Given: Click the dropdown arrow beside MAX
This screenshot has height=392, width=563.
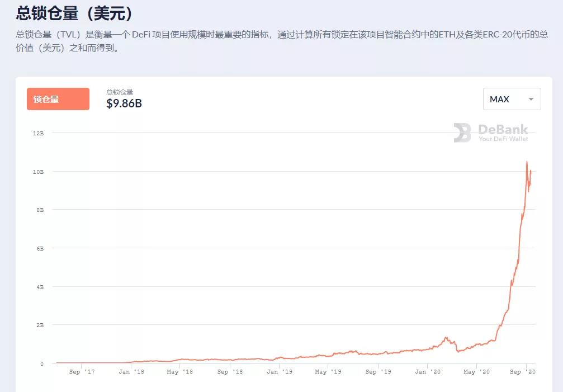Looking at the screenshot, I should tap(530, 99).
